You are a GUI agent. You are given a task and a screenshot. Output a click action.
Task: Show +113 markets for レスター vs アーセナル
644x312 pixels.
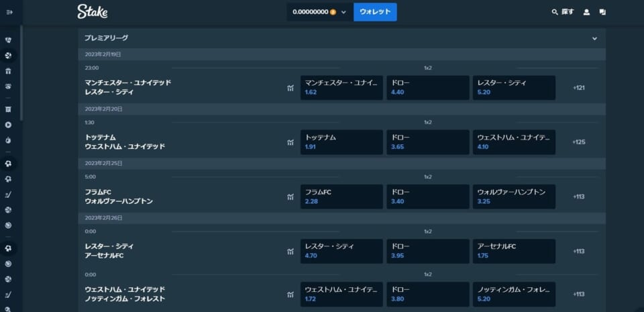579,252
